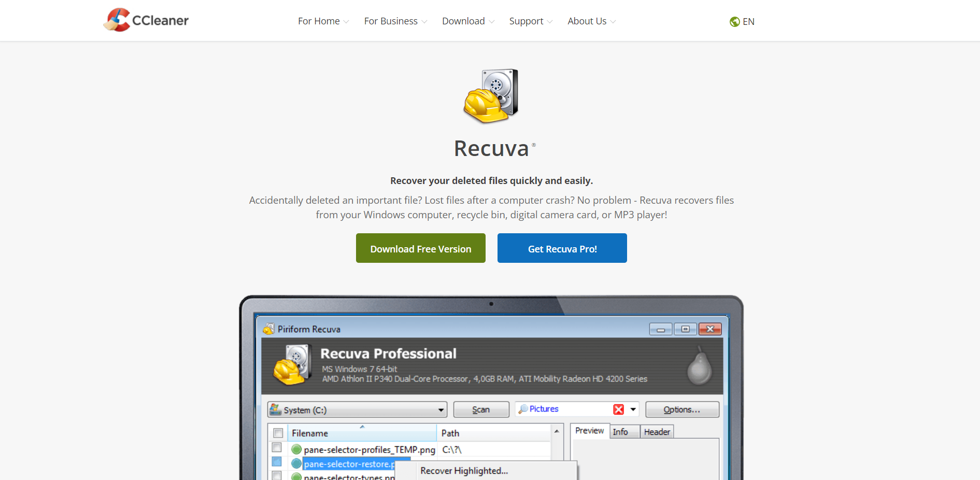
Task: Sort by the Filename column header
Action: coord(362,433)
